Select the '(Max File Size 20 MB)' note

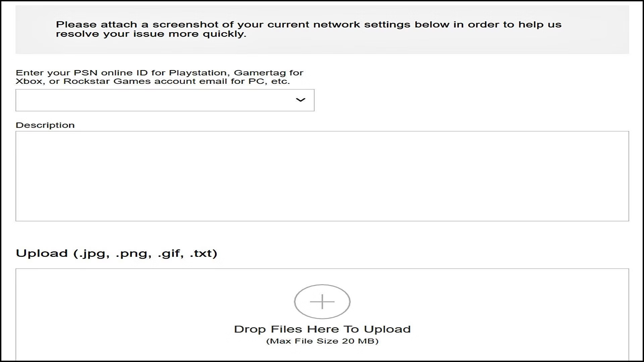(x=322, y=341)
